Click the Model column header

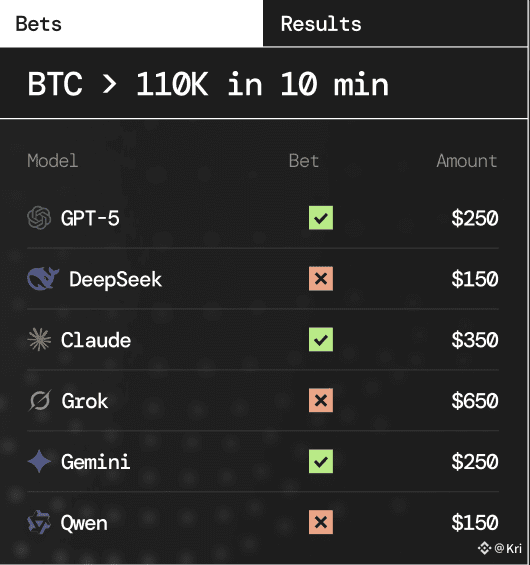53,161
